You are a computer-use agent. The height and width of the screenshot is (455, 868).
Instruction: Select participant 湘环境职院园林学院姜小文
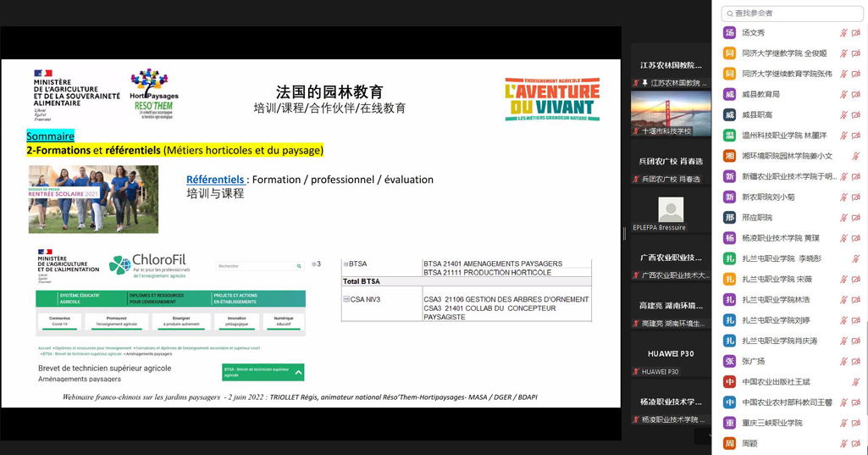coord(792,156)
